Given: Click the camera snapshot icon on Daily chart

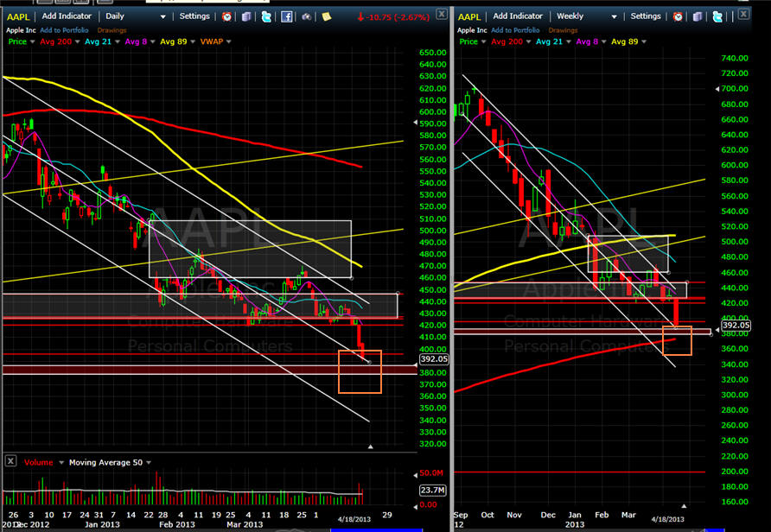Looking at the screenshot, I should coord(306,16).
